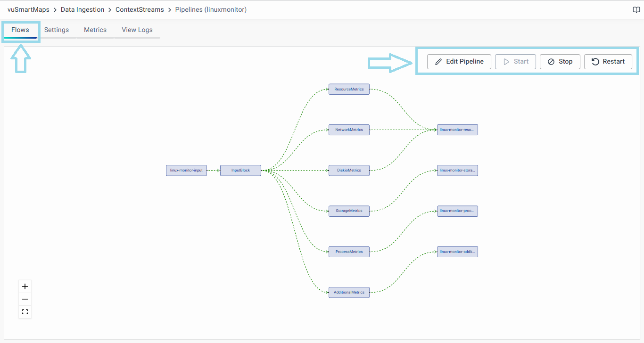Switch to the Settings tab
644x343 pixels.
click(57, 30)
